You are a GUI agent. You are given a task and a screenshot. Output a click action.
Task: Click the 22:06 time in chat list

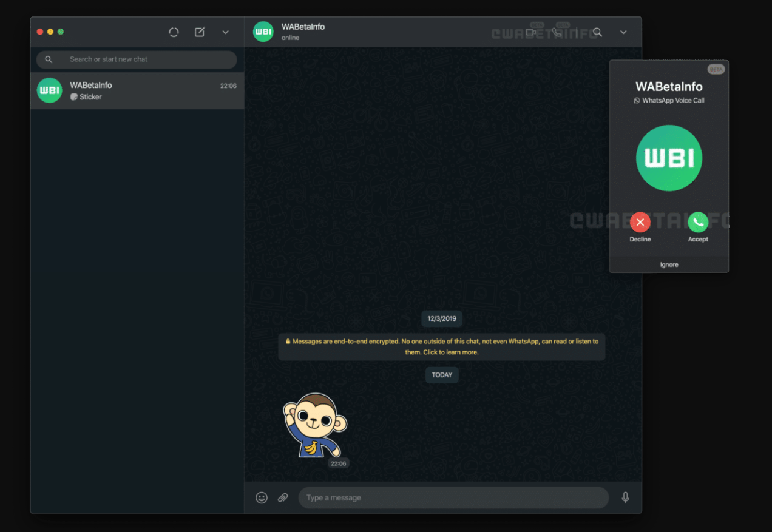pos(228,86)
